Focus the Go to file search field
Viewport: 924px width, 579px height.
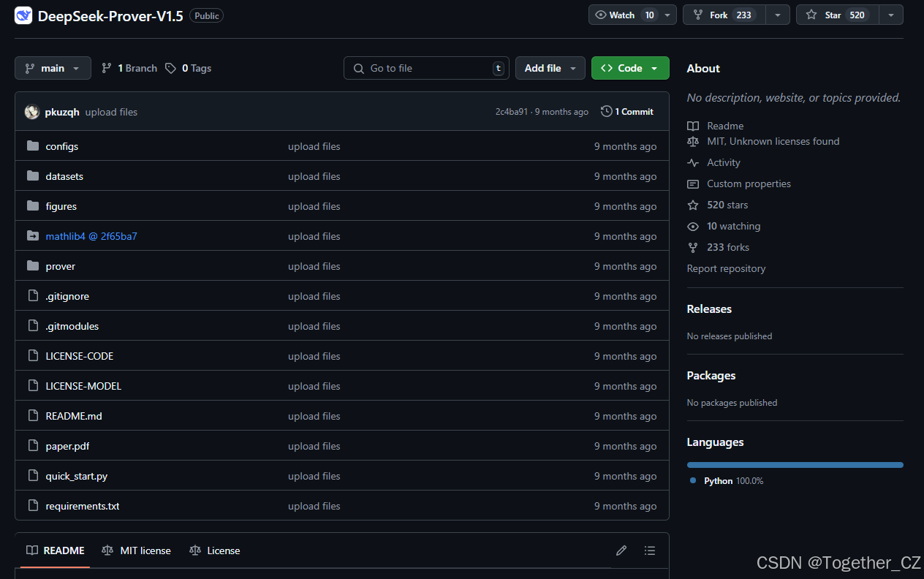426,68
